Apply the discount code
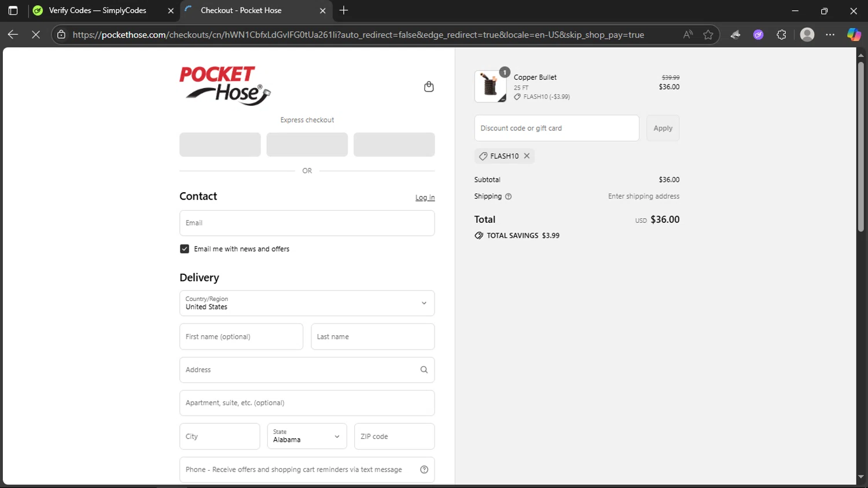 (x=663, y=128)
